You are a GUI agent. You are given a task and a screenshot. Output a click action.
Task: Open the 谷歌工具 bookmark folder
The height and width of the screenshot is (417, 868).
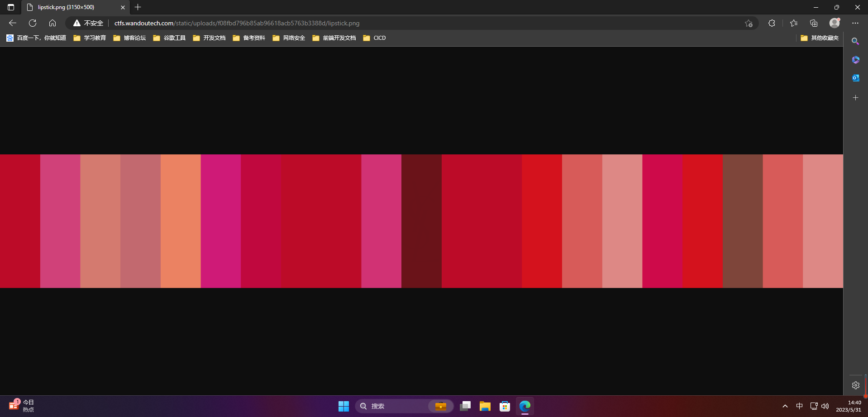point(169,38)
